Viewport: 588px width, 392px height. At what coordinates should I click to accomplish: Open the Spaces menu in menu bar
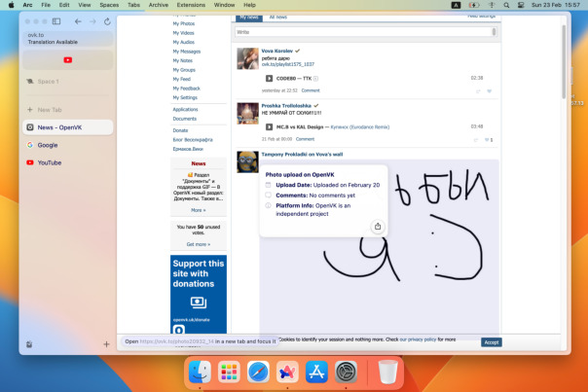click(x=108, y=5)
